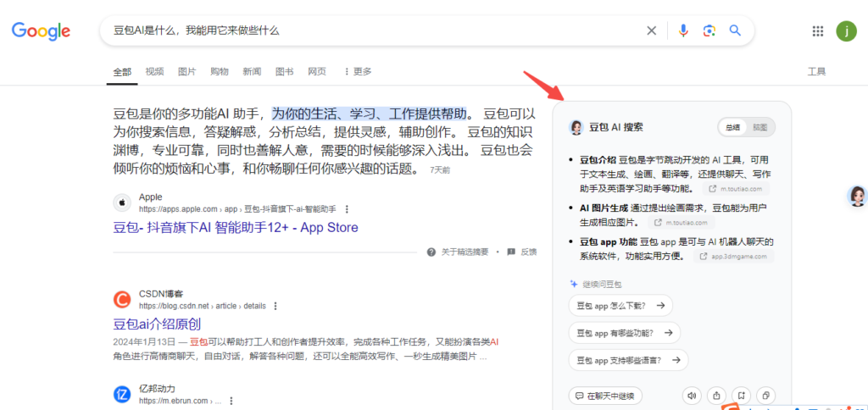The width and height of the screenshot is (868, 410).
Task: Open the m.toutiao.com source after 豆包介绍
Action: 736,189
